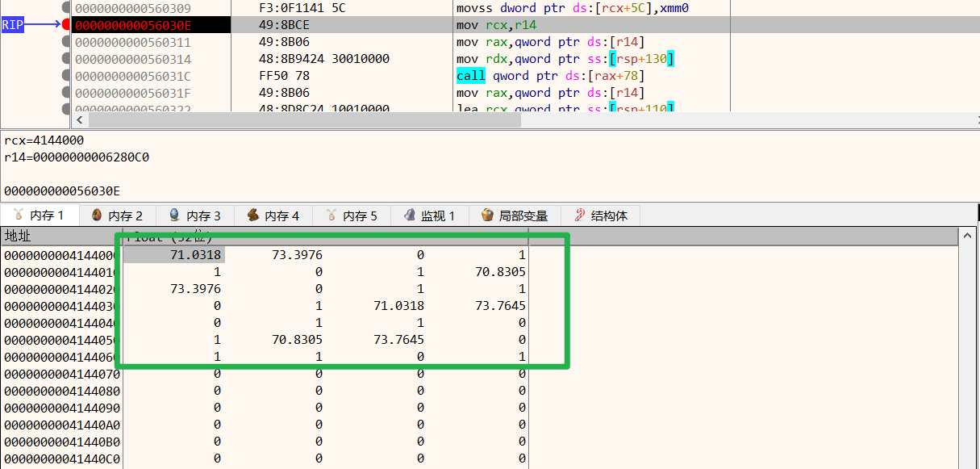Click the 监视 1 tab icon
Viewport: 980px width, 469px height.
click(409, 216)
